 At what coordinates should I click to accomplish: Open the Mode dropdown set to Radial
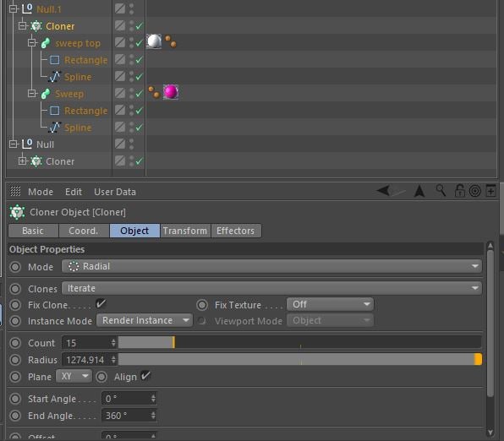pos(271,266)
